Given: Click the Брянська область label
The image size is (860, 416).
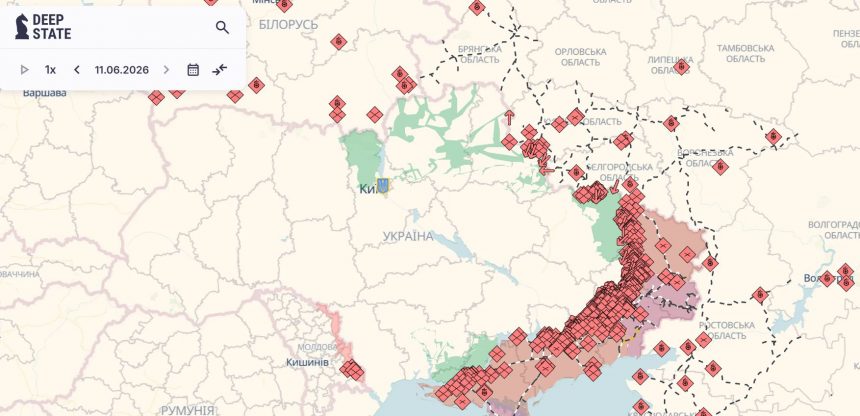Looking at the screenshot, I should [x=480, y=54].
